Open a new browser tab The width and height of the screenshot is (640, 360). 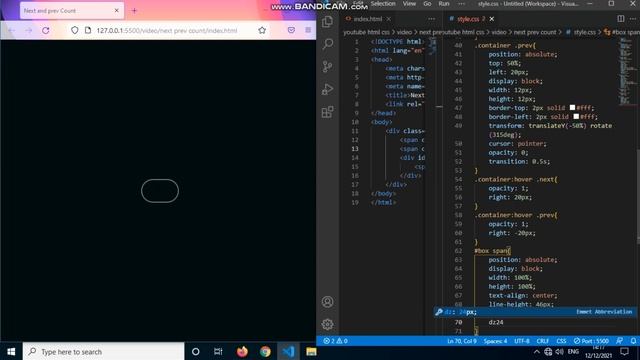[x=134, y=11]
